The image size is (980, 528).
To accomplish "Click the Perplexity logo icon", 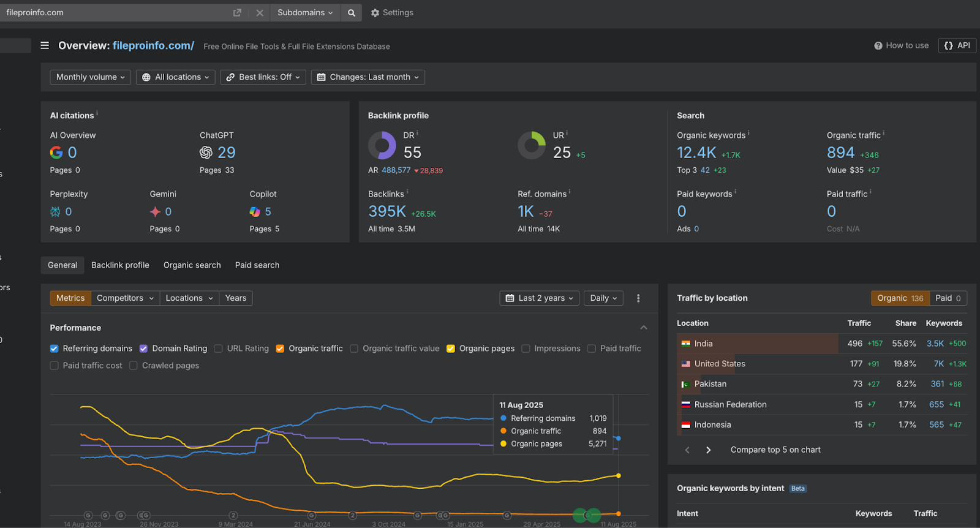I will pos(55,211).
